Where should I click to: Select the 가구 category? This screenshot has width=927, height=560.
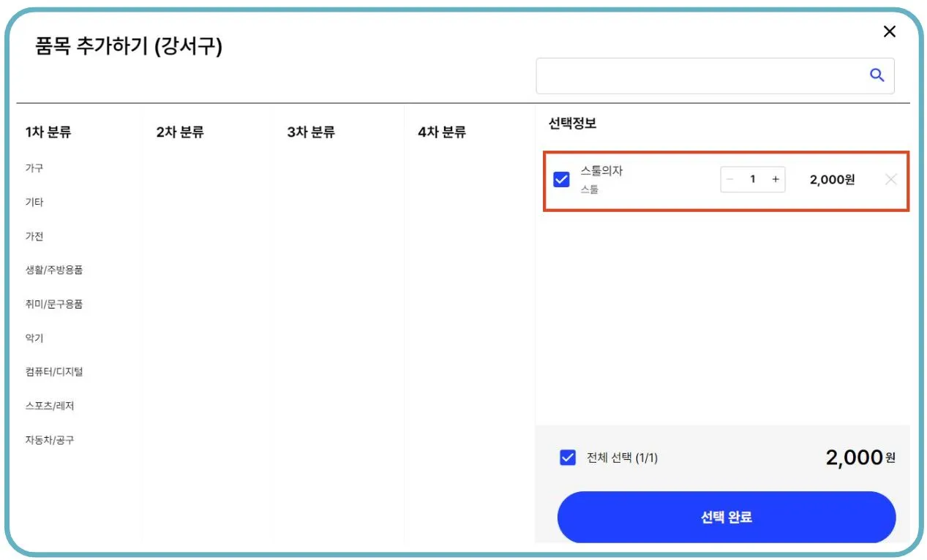click(x=35, y=168)
